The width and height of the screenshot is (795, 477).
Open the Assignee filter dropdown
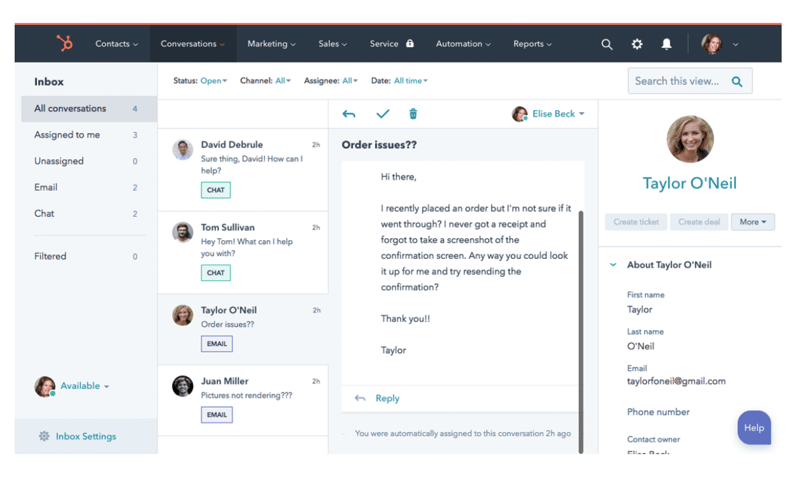350,81
